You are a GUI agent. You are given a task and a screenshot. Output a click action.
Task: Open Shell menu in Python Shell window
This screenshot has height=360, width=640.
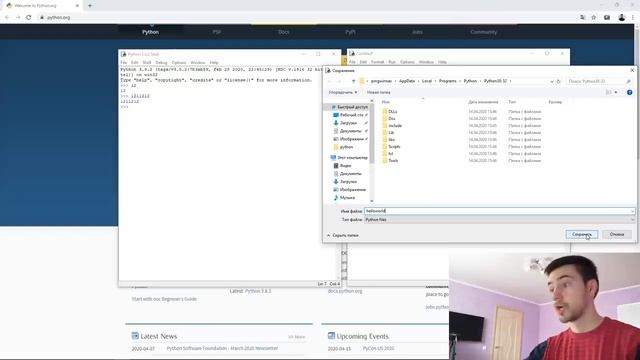pyautogui.click(x=147, y=62)
